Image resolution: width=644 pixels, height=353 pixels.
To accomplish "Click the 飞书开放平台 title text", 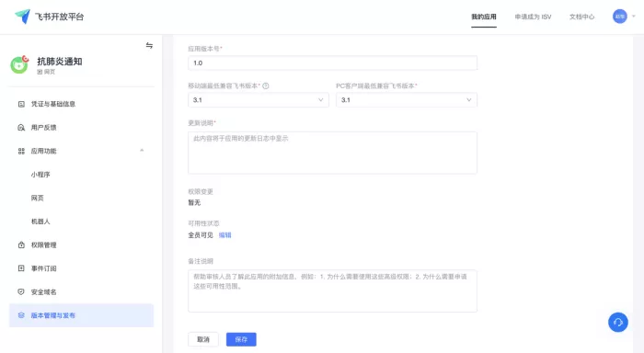I will pos(59,17).
